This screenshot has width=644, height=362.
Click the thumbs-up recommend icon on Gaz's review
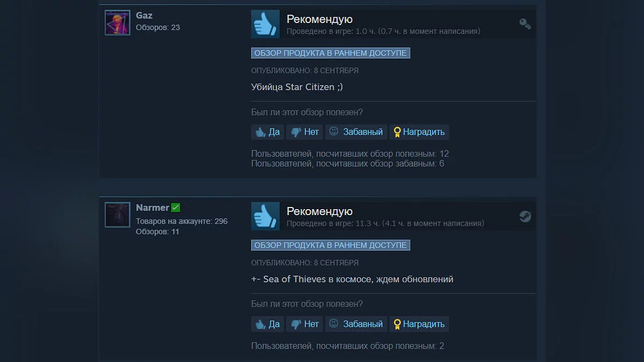tap(265, 24)
